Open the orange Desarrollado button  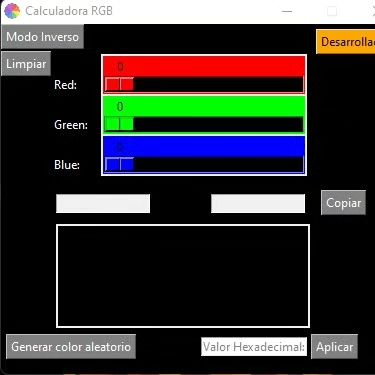click(x=346, y=42)
